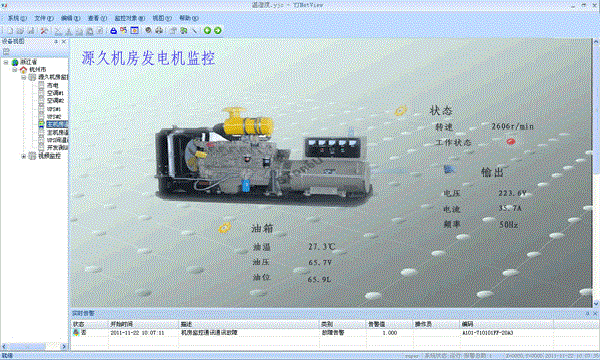The height and width of the screenshot is (360, 600).
Task: Click the blue icon beside 输出 heading
Action: pyautogui.click(x=449, y=169)
